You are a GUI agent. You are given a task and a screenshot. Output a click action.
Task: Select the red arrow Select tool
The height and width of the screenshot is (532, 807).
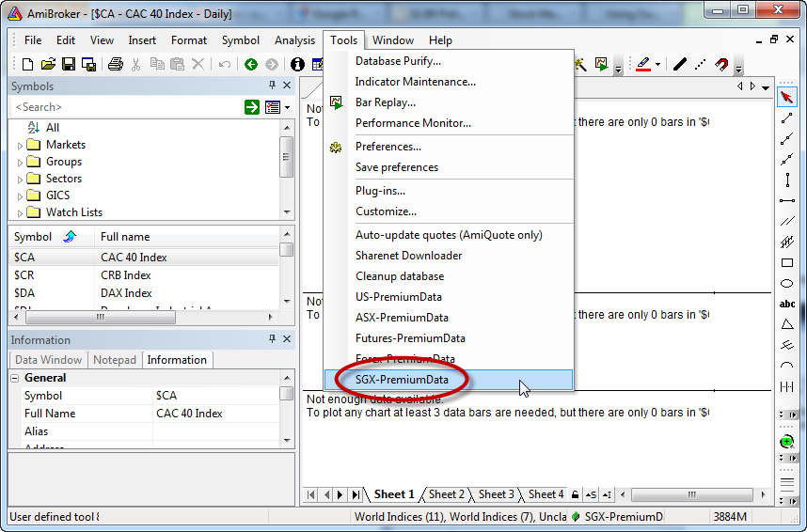(x=787, y=97)
